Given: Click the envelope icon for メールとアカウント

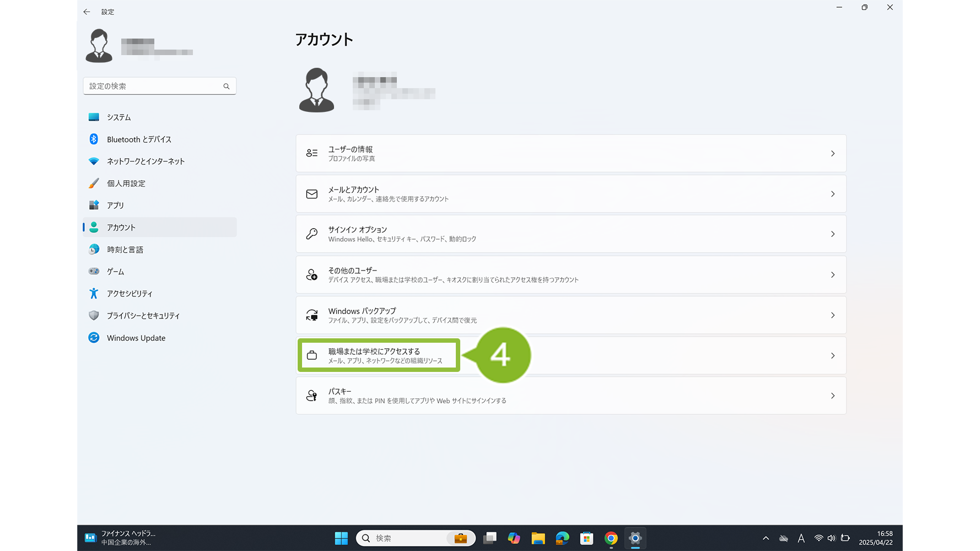Looking at the screenshot, I should 312,194.
